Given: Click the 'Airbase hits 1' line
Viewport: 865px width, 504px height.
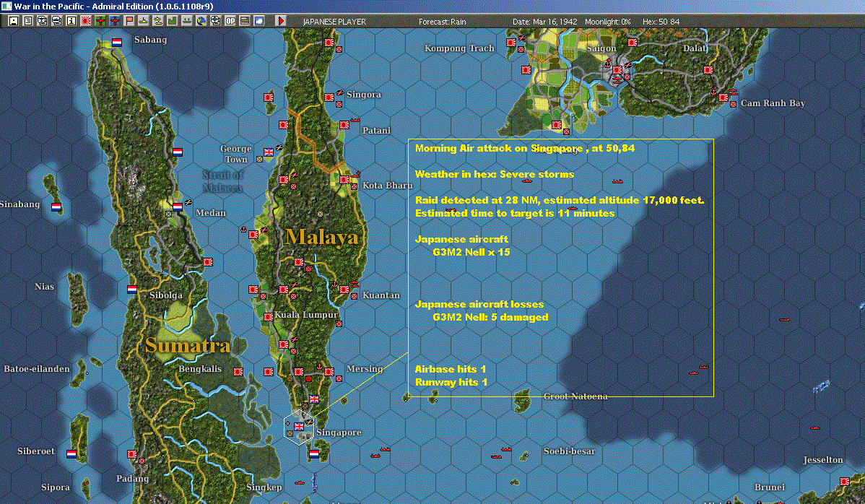Looking at the screenshot, I should (x=450, y=369).
